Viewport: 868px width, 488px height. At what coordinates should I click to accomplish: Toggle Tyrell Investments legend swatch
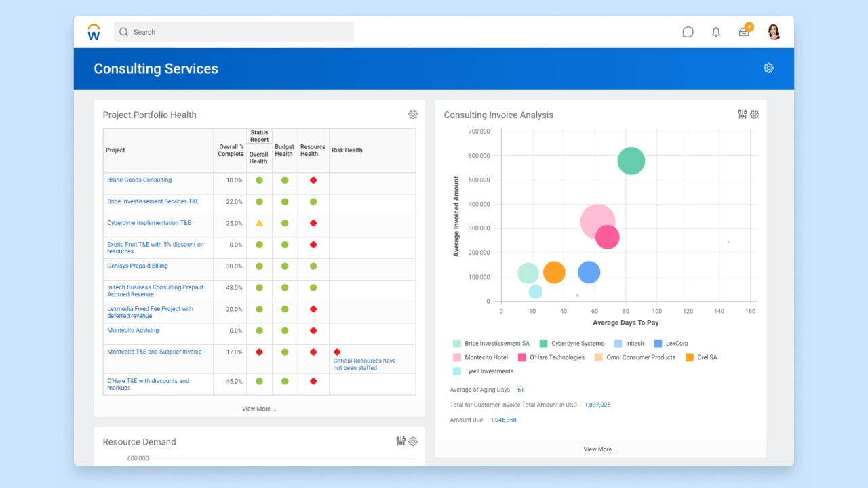(x=457, y=371)
